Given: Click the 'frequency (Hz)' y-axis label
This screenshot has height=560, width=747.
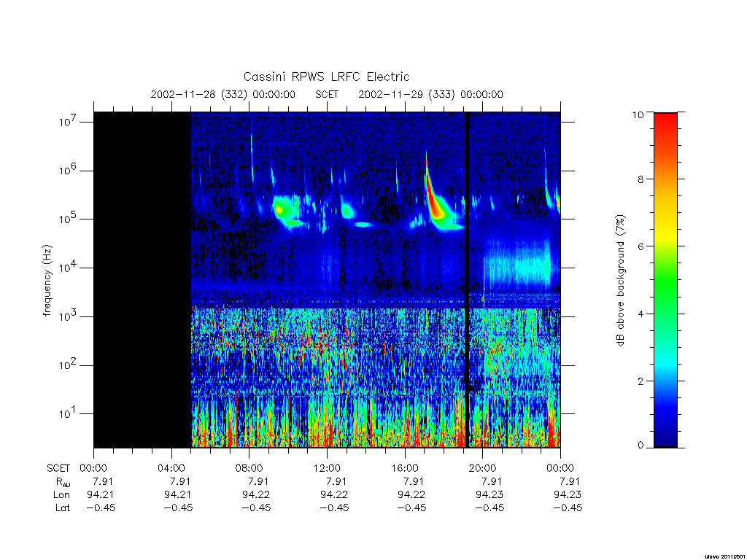Looking at the screenshot, I should pos(47,281).
